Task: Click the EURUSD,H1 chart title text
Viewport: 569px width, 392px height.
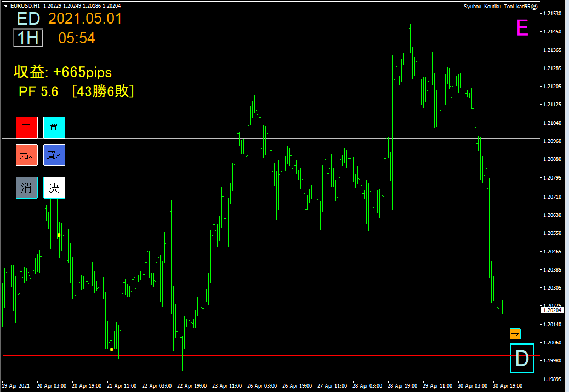Action: [25, 6]
